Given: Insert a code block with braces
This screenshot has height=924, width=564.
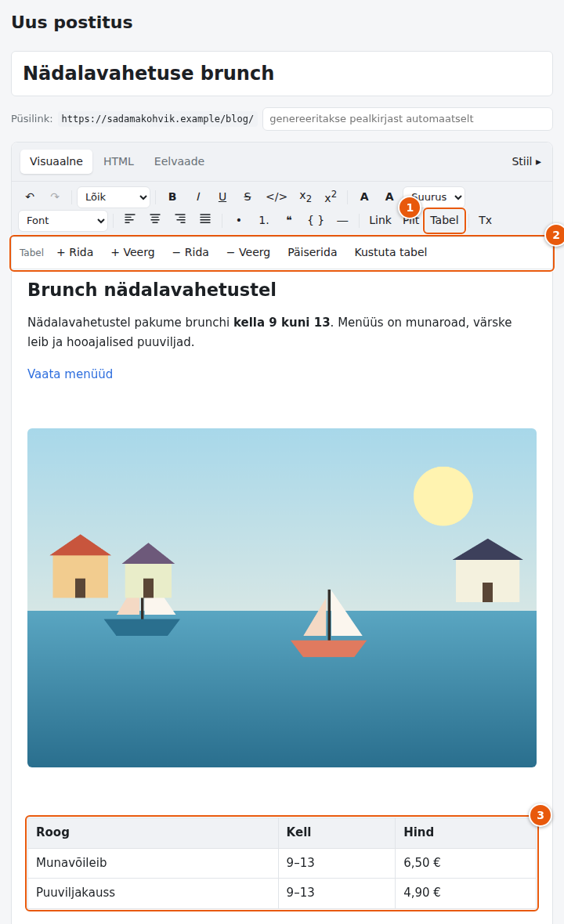Looking at the screenshot, I should coord(316,220).
